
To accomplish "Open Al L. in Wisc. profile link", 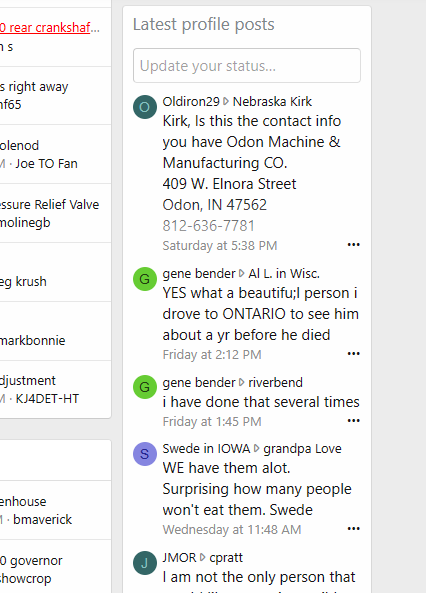I will (284, 273).
